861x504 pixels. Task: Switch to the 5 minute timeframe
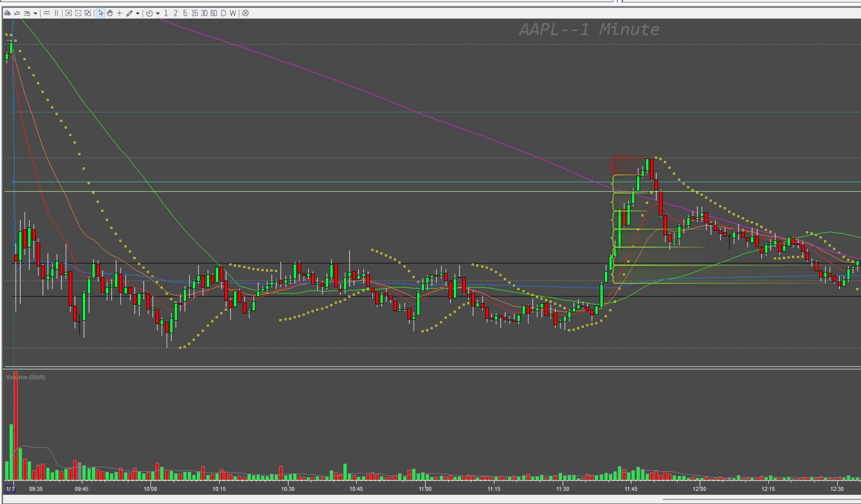(185, 13)
